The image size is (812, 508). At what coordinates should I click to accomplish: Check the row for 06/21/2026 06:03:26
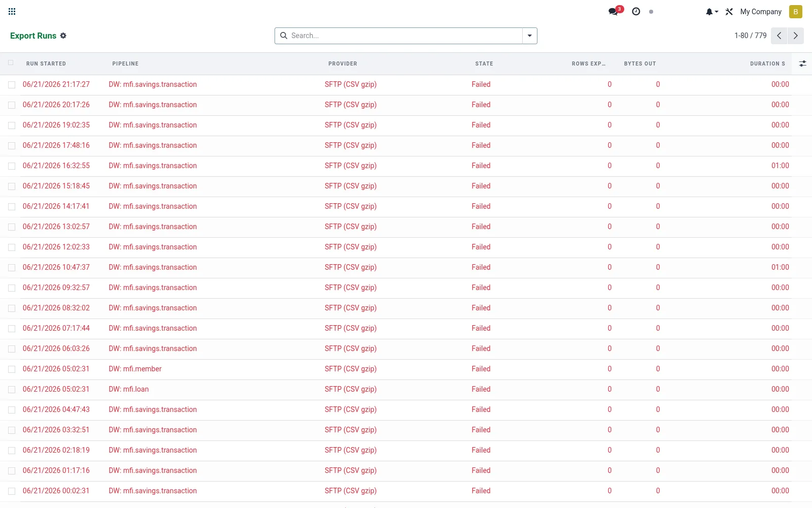click(x=12, y=349)
